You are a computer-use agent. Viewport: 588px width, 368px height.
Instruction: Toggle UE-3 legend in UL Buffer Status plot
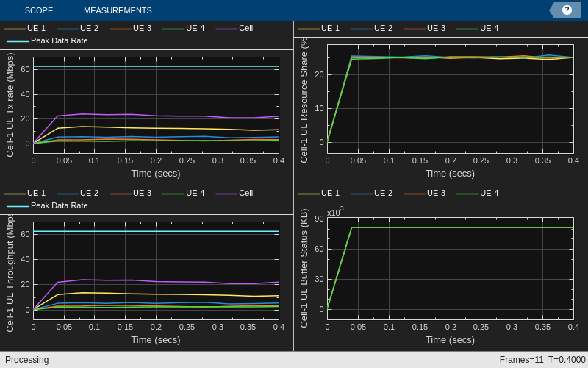pos(425,193)
